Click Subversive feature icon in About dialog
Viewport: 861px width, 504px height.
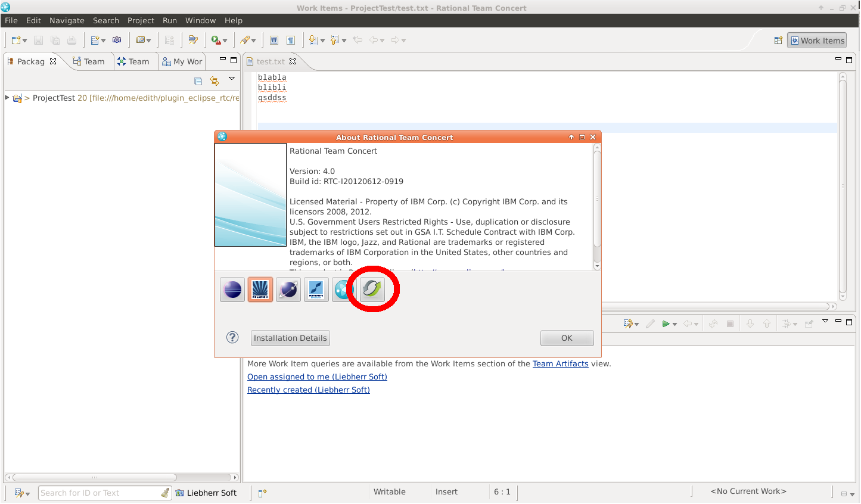[x=316, y=290]
